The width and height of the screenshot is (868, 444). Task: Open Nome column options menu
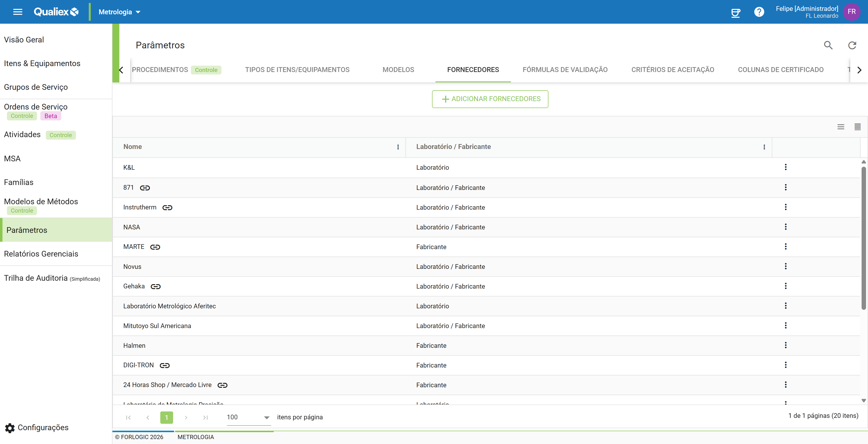point(398,147)
